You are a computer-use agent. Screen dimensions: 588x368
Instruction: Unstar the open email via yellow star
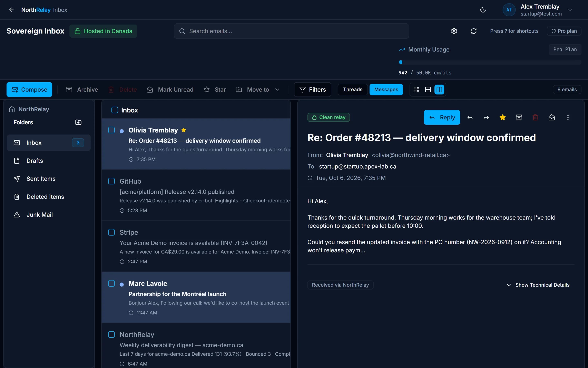(x=502, y=118)
